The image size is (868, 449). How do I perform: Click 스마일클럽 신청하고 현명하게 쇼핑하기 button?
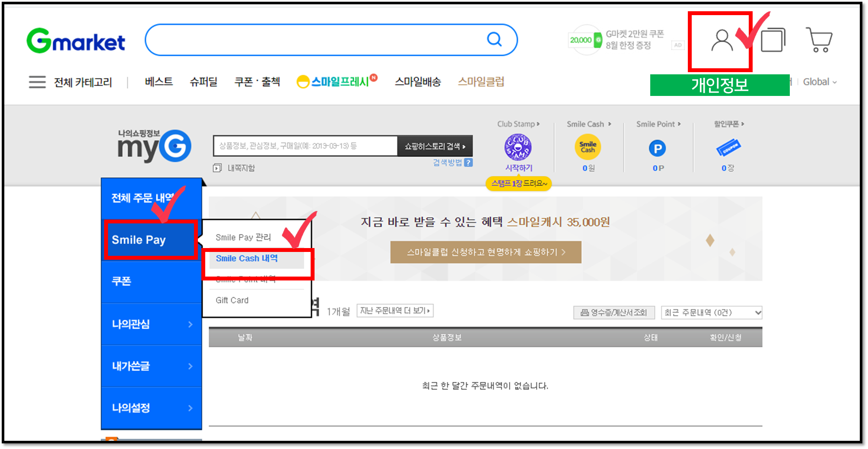click(x=486, y=252)
